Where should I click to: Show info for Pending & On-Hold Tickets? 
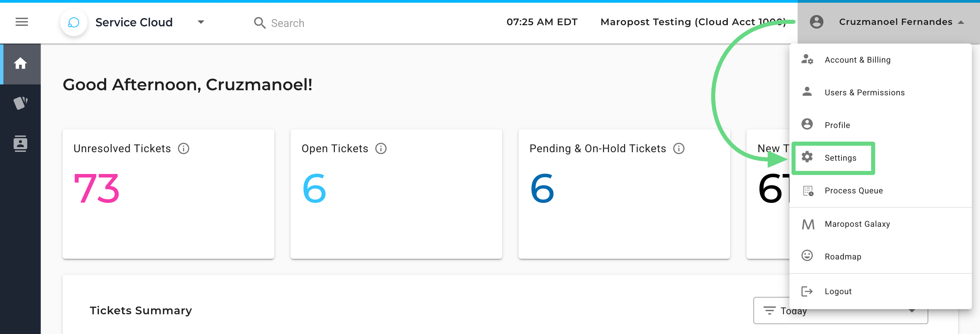click(x=679, y=148)
